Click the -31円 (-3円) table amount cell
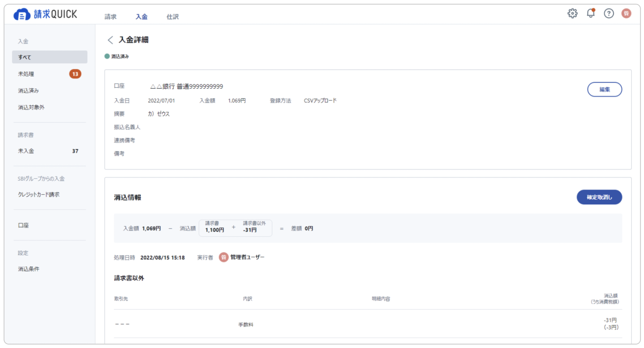 (x=611, y=324)
